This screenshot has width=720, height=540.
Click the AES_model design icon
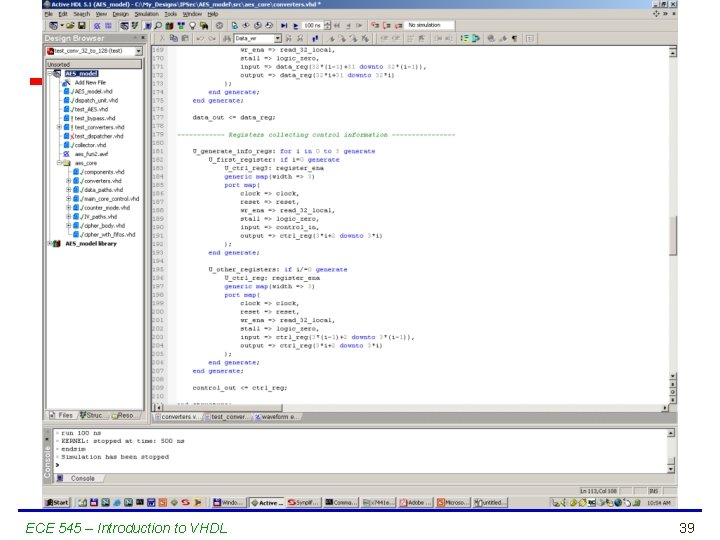[x=59, y=74]
